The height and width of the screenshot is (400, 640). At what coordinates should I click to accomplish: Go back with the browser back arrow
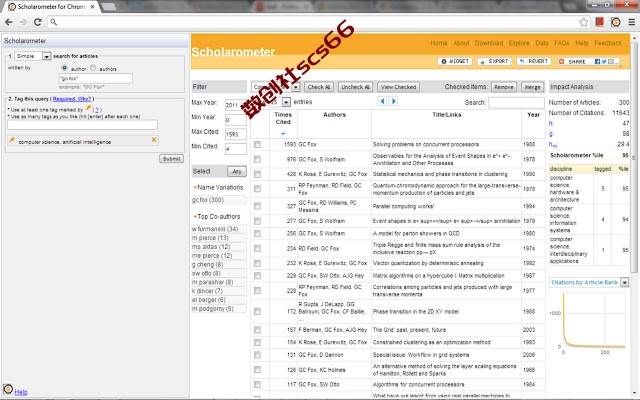[x=9, y=22]
